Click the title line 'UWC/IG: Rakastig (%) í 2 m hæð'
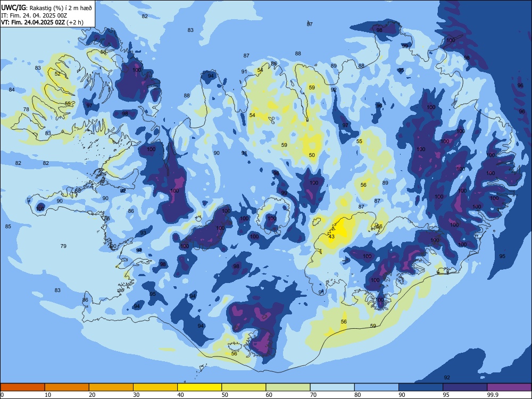Screen dimensions: 532x399 point(46,8)
